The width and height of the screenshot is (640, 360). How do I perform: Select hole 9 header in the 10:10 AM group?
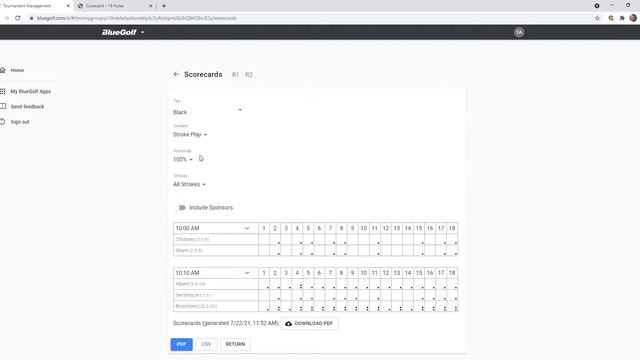click(x=352, y=273)
